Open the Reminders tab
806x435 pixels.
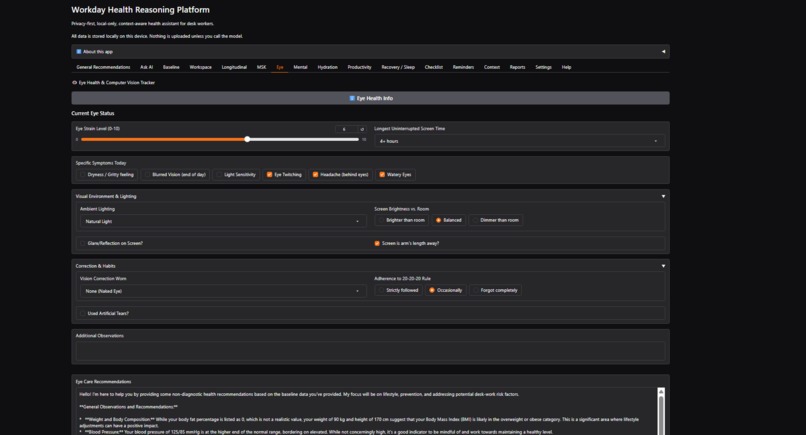click(x=463, y=67)
